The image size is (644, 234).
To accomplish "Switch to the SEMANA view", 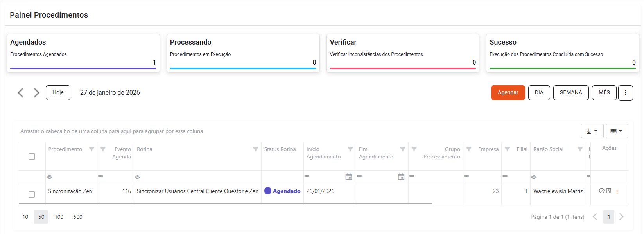I will click(x=570, y=93).
